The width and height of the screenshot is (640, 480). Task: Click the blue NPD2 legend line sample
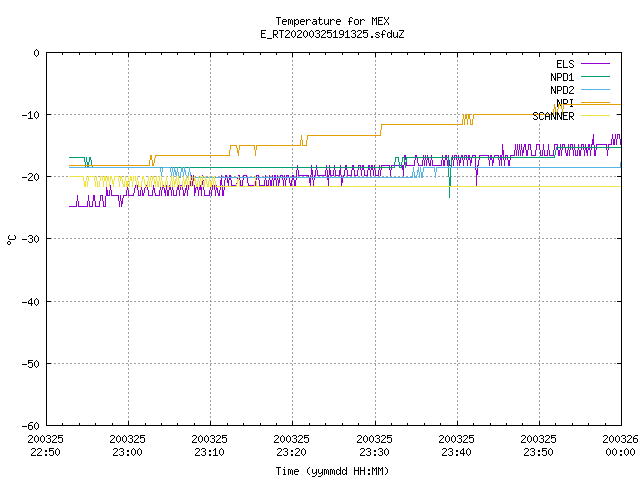[x=595, y=89]
